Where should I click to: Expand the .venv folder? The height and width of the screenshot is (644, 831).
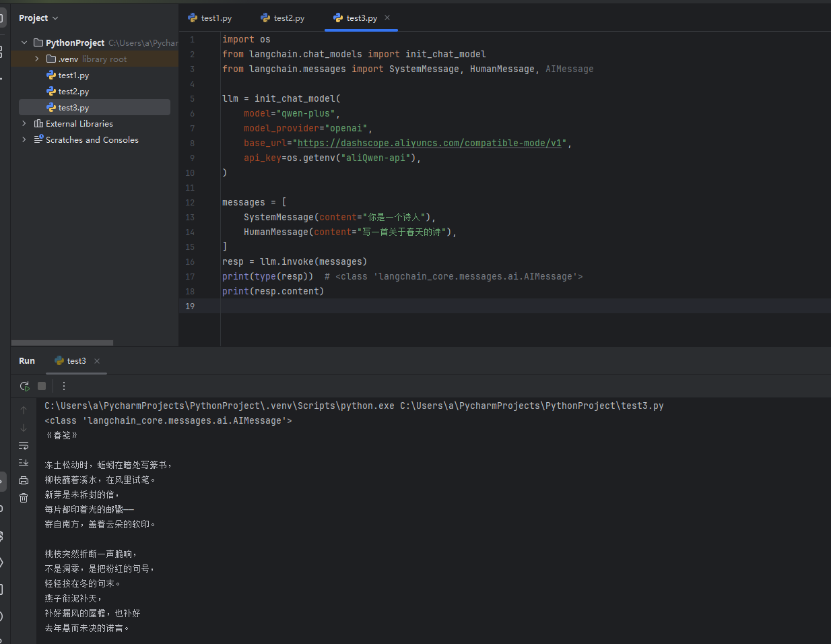37,59
